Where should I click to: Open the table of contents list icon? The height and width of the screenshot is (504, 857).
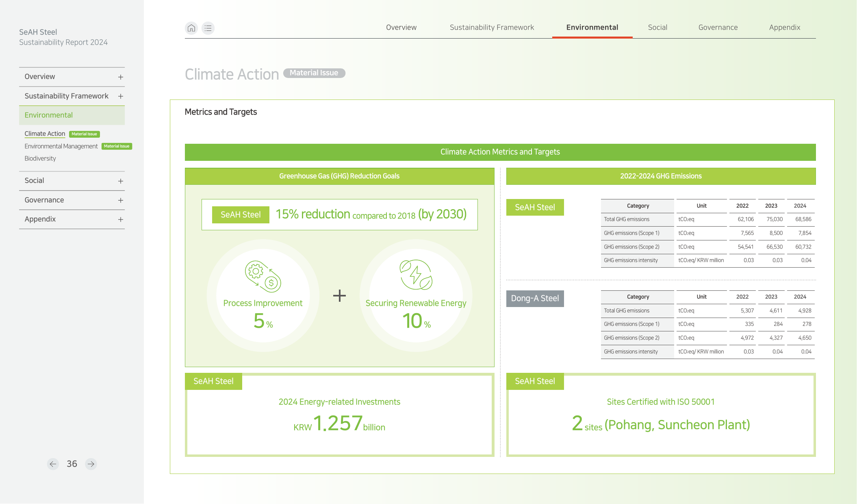pyautogui.click(x=208, y=28)
